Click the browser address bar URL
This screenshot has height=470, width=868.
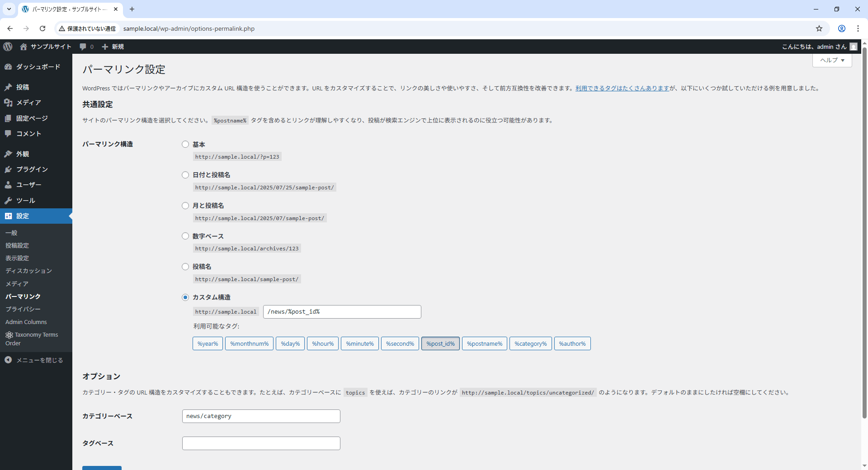click(189, 28)
